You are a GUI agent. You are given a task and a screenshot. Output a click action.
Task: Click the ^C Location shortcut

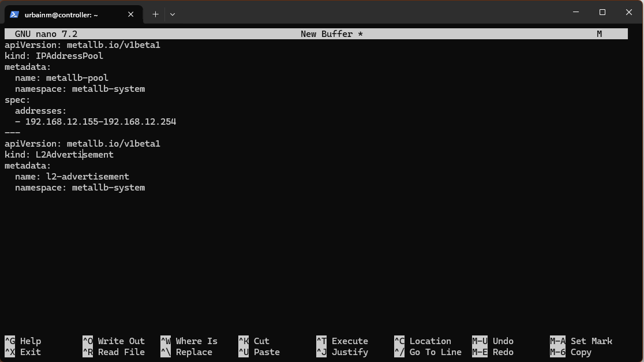click(422, 341)
